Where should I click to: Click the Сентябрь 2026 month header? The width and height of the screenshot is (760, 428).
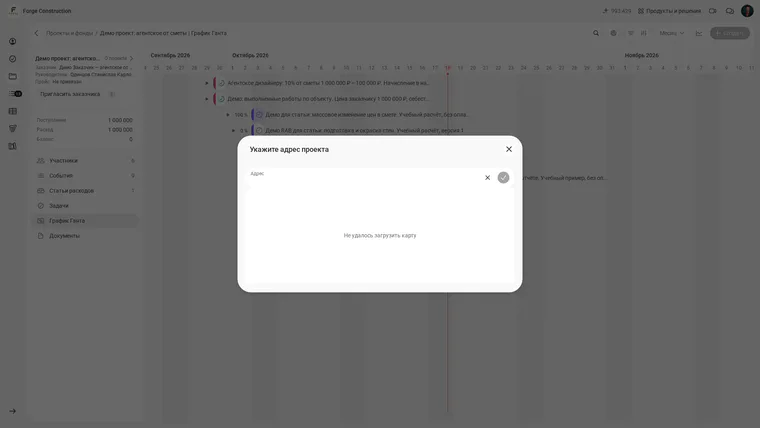pos(170,55)
